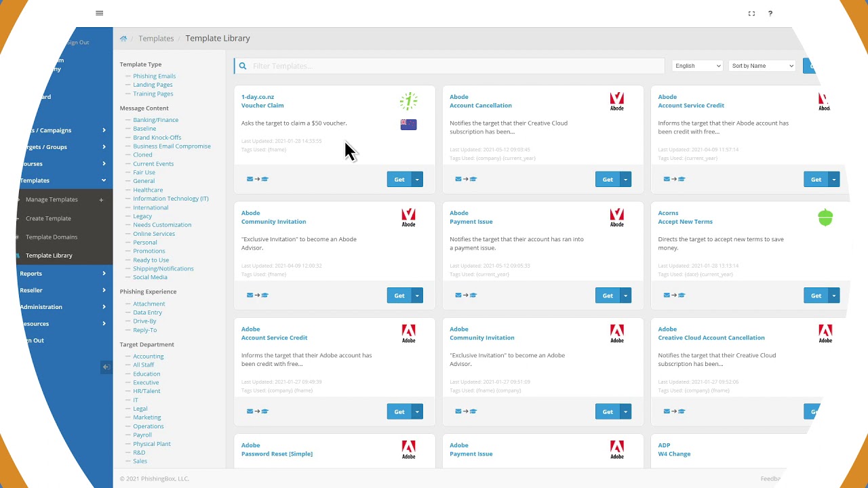Filter by Training Pages template type

153,94
